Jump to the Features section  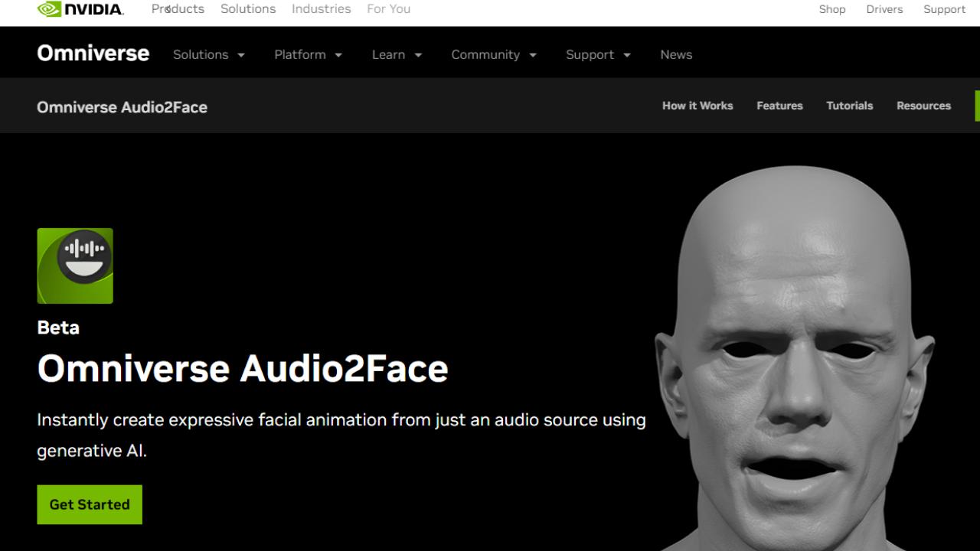click(x=779, y=106)
